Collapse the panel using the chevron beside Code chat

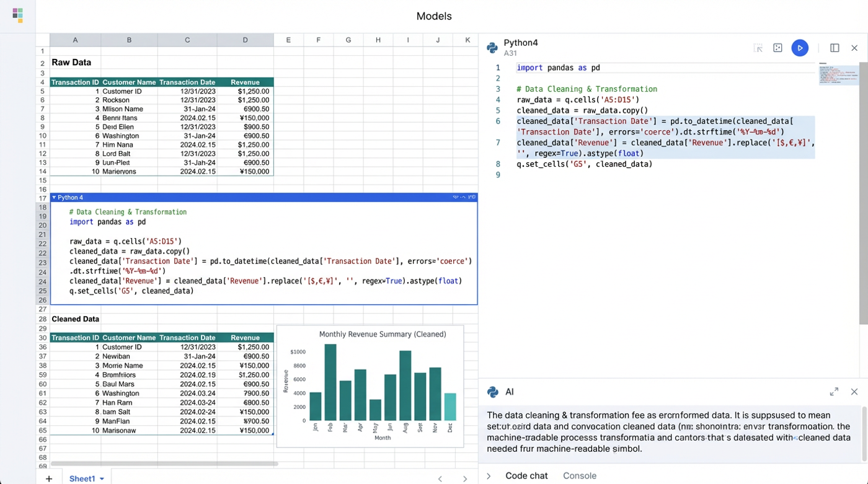pos(489,476)
